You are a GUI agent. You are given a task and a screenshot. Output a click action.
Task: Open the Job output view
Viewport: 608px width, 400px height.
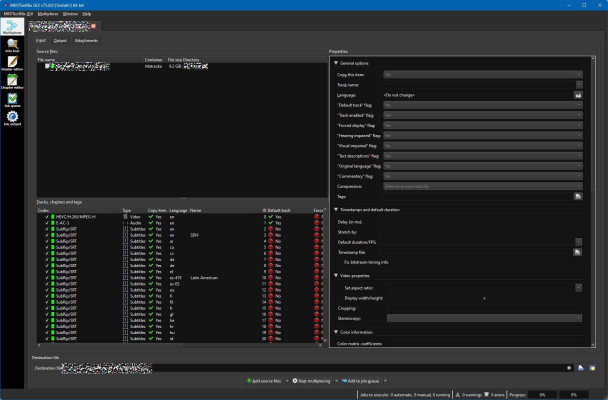(x=12, y=118)
